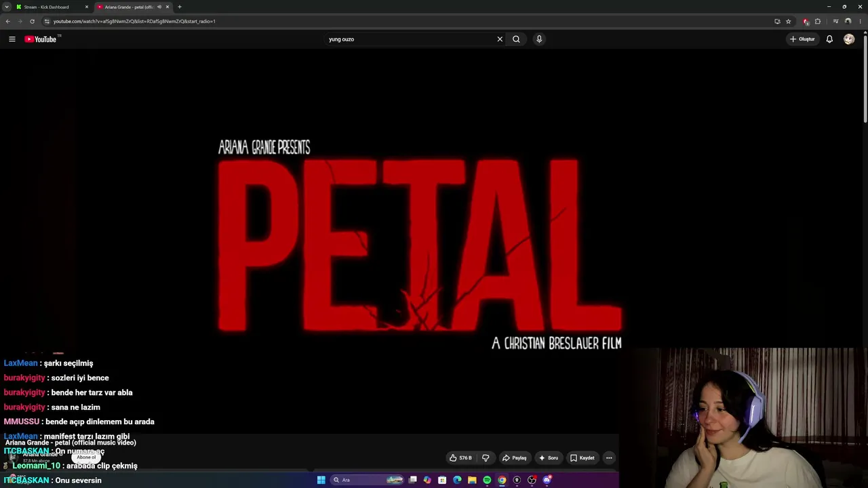Screen dimensions: 868x488
Task: Open a new browser tab
Action: coord(180,7)
